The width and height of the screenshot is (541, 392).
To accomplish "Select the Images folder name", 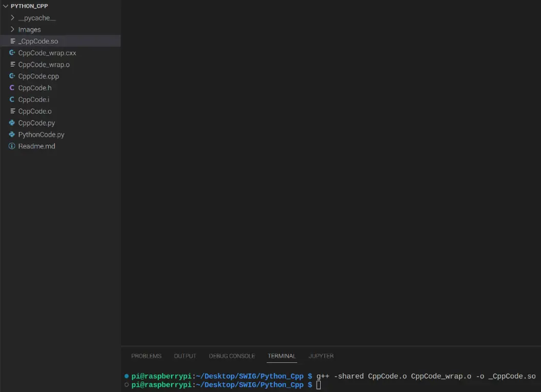I will (x=29, y=30).
